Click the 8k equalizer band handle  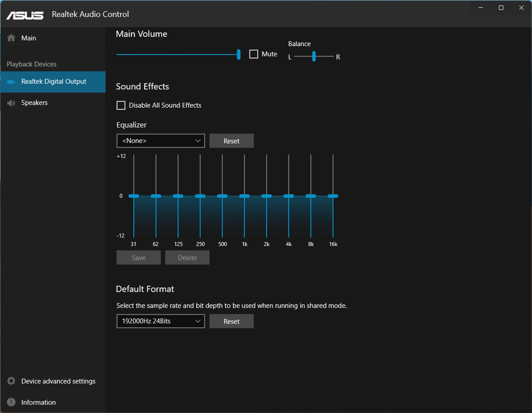point(311,196)
